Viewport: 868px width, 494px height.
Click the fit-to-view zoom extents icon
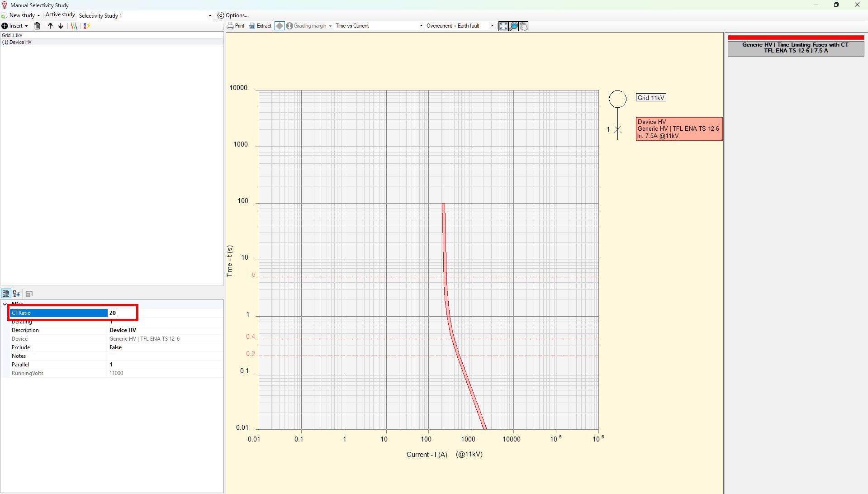503,26
